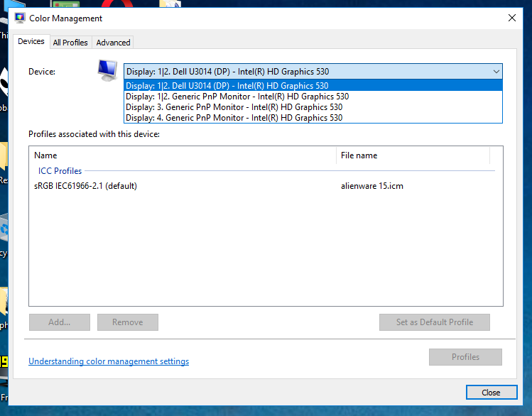The height and width of the screenshot is (416, 532).
Task: Choose Display 4 Generic PnP Monitor
Action: point(313,118)
